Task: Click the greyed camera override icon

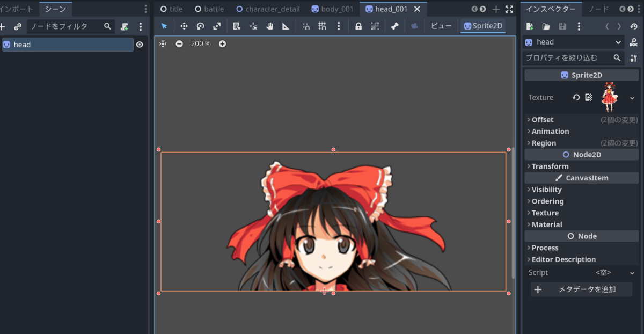Action: point(414,26)
